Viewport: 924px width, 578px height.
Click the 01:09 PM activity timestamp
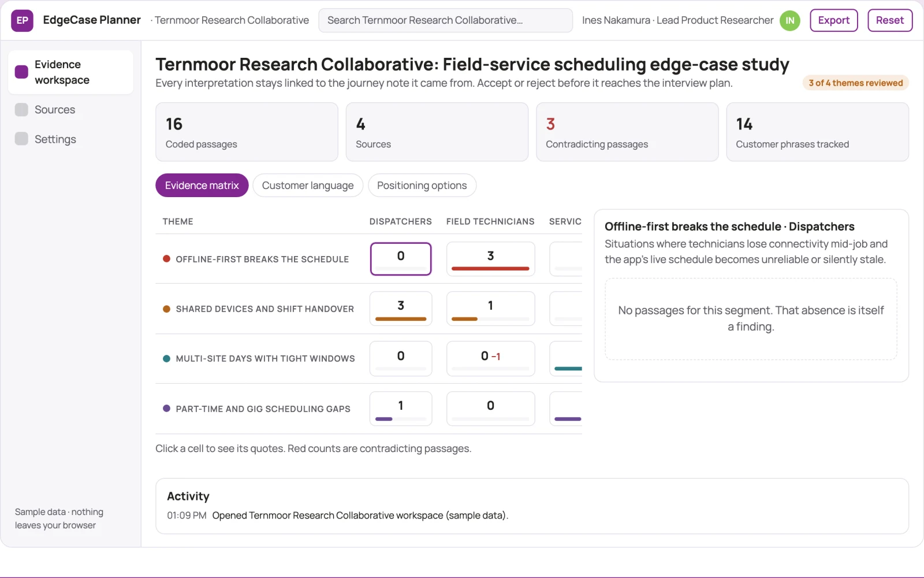pyautogui.click(x=187, y=515)
